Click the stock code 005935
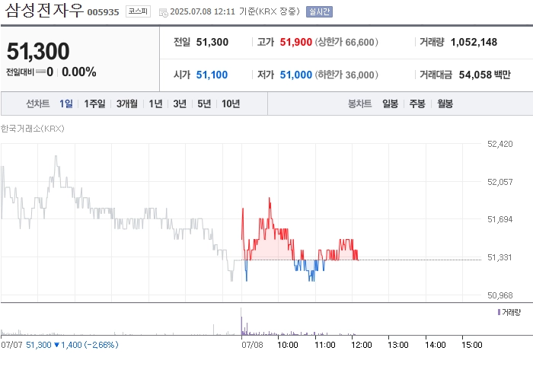The height and width of the screenshot is (392, 533). (103, 12)
